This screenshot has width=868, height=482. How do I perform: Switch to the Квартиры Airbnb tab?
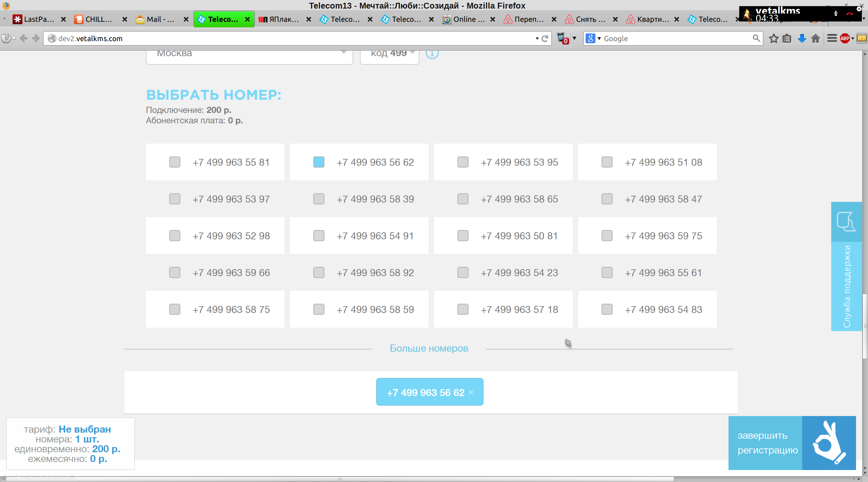(652, 19)
